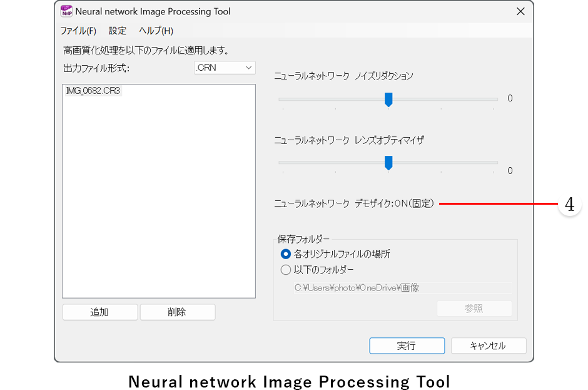Open the ファイル(F) menu

pyautogui.click(x=78, y=31)
